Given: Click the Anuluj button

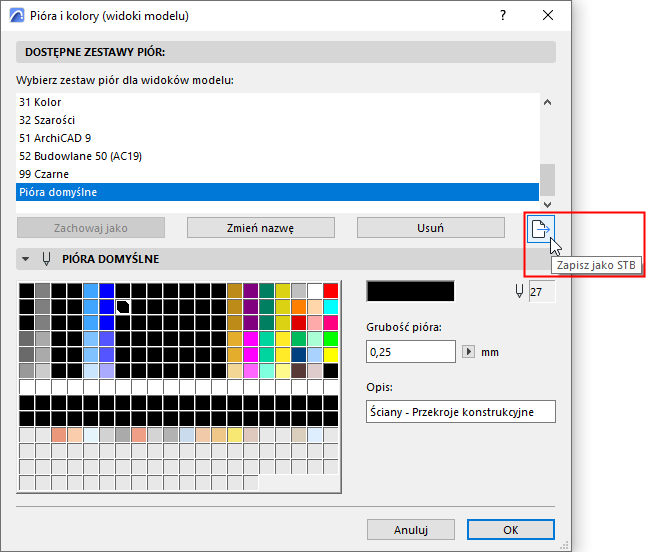Looking at the screenshot, I should [411, 530].
